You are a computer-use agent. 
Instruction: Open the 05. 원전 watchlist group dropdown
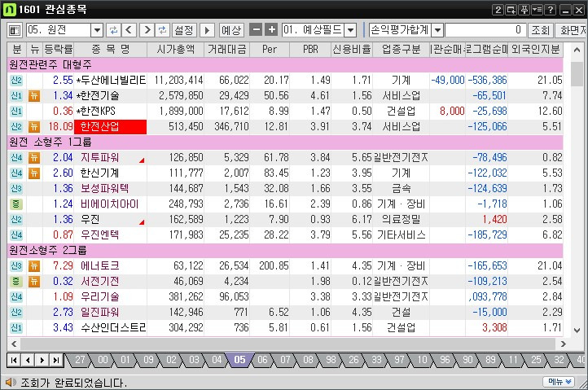coord(97,30)
